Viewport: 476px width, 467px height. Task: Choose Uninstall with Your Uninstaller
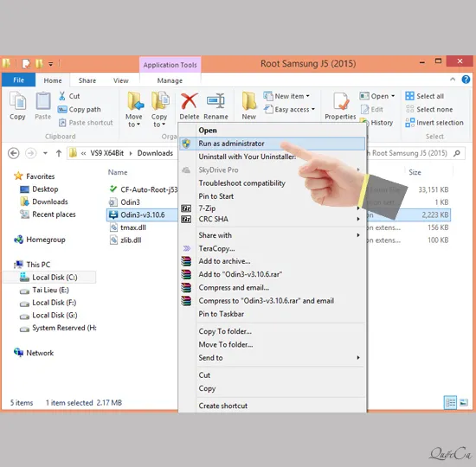(x=272, y=157)
